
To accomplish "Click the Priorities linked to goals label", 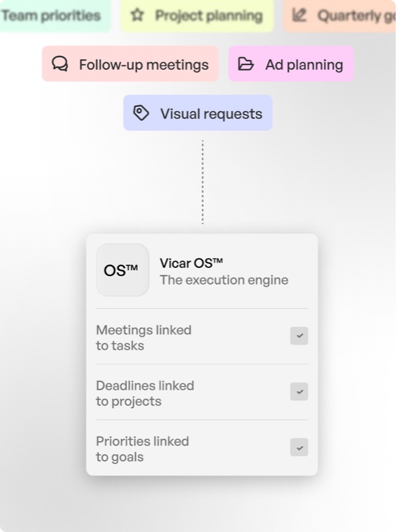I will pyautogui.click(x=142, y=449).
